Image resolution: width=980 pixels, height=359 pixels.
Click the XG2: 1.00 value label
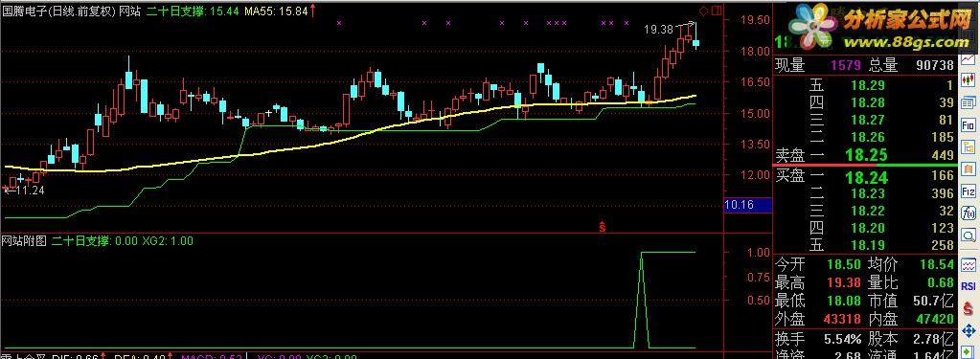click(168, 240)
